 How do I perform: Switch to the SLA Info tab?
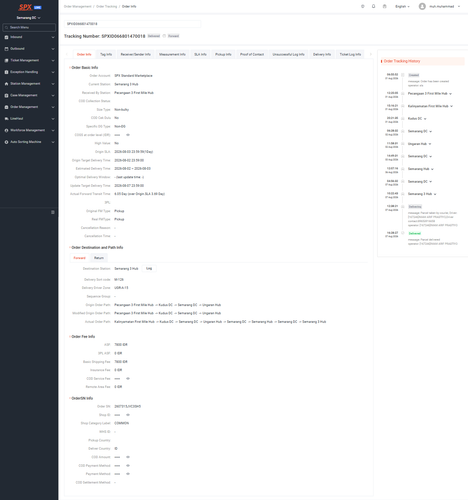click(200, 54)
